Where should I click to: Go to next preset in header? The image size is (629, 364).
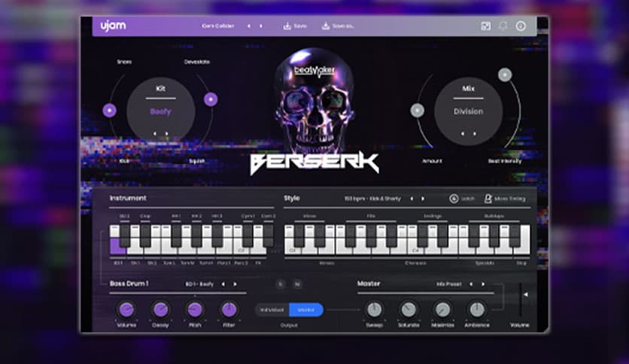261,26
